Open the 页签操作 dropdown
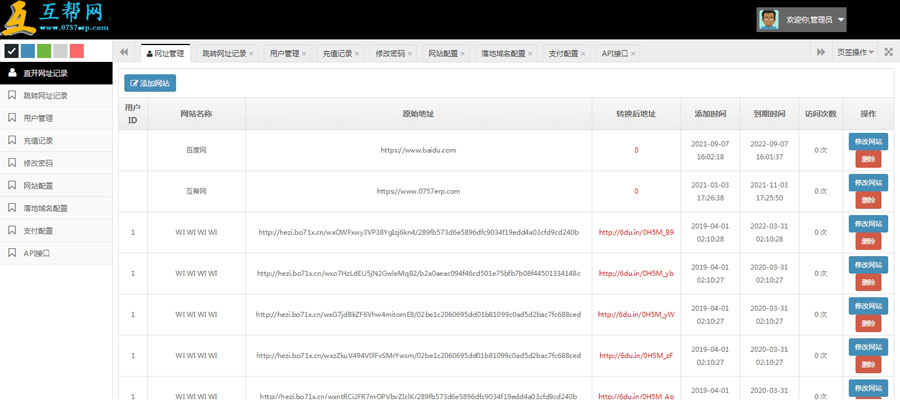The image size is (900, 416). (x=855, y=52)
